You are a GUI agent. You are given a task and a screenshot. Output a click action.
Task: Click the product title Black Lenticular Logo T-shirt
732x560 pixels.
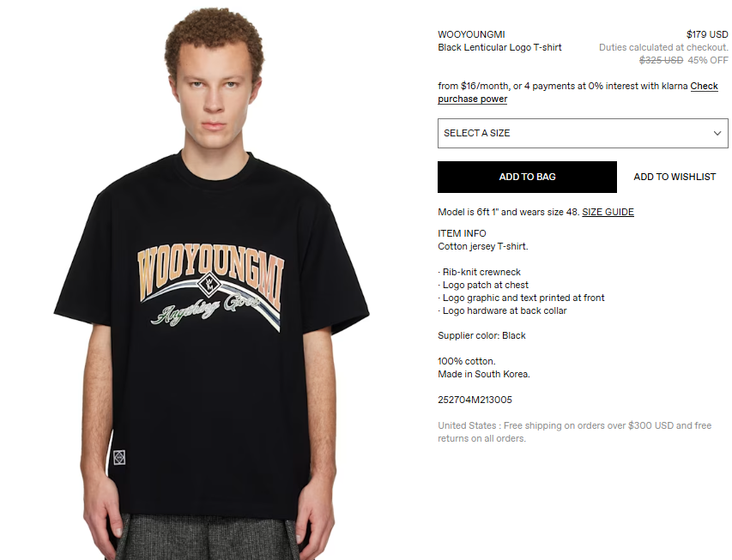click(x=499, y=48)
